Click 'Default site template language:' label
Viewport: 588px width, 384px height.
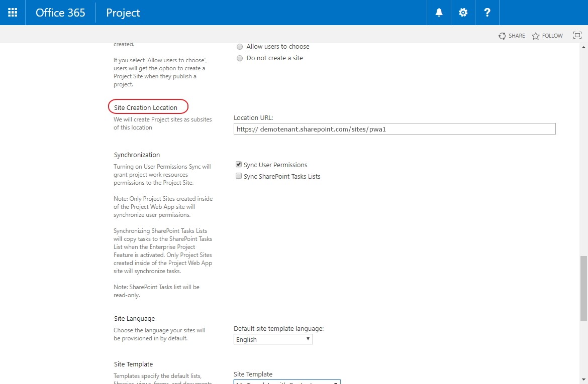[x=278, y=329]
